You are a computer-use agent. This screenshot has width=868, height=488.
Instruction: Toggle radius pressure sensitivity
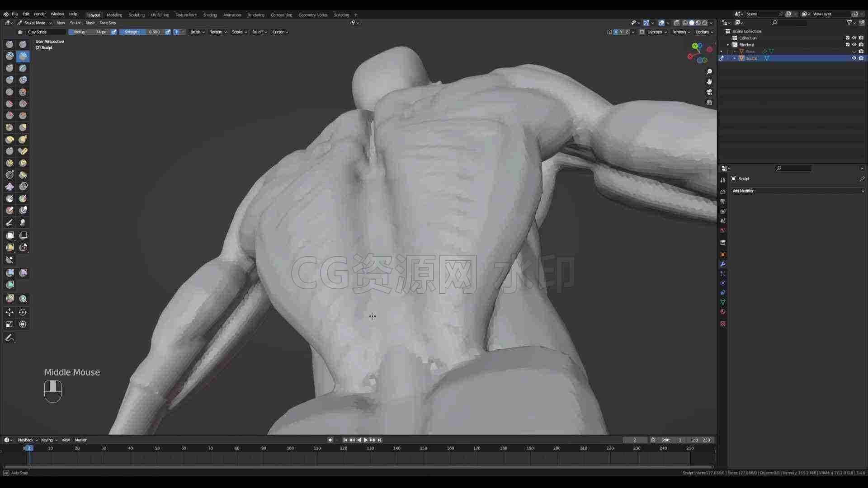pyautogui.click(x=114, y=32)
